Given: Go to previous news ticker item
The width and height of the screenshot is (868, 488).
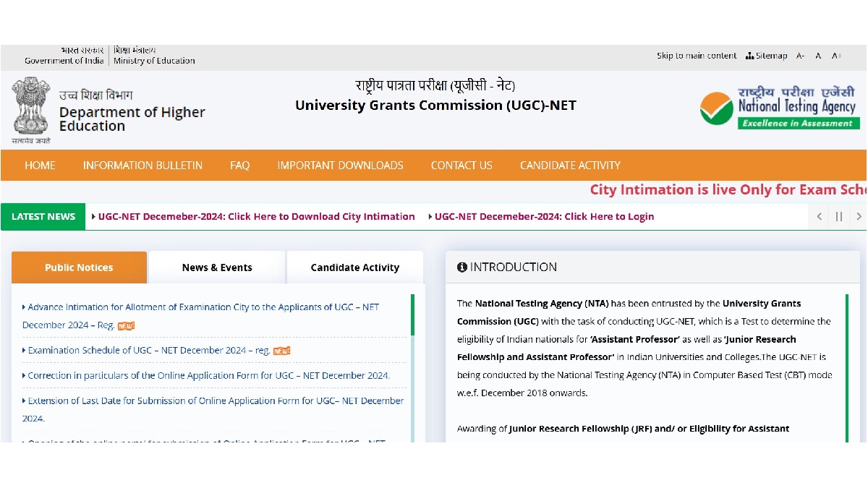Looking at the screenshot, I should tap(819, 216).
